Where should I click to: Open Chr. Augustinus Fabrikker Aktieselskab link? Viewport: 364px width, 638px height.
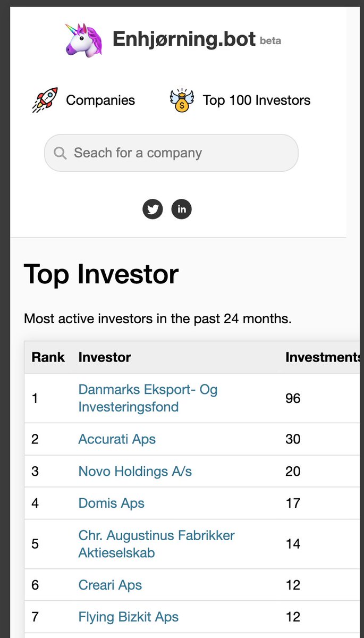[156, 544]
